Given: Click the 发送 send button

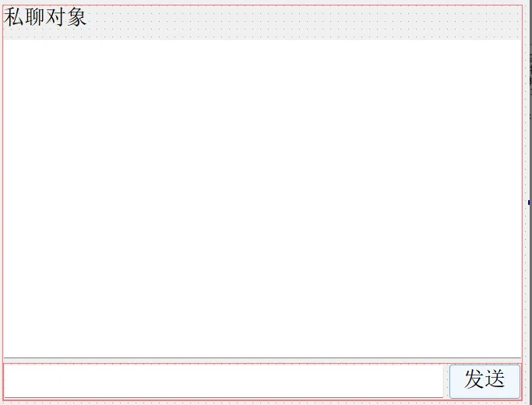Looking at the screenshot, I should point(484,382).
